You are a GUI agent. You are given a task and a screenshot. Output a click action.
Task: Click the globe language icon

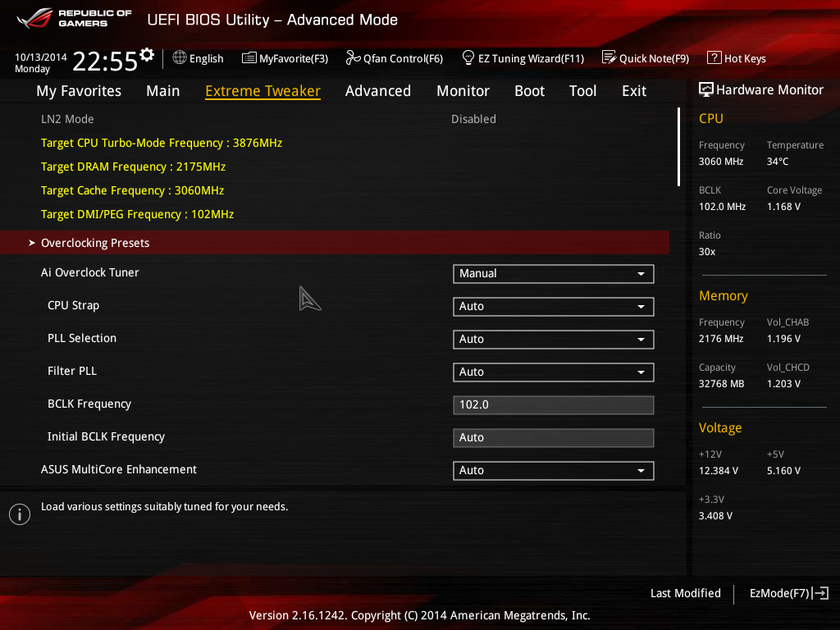click(180, 57)
